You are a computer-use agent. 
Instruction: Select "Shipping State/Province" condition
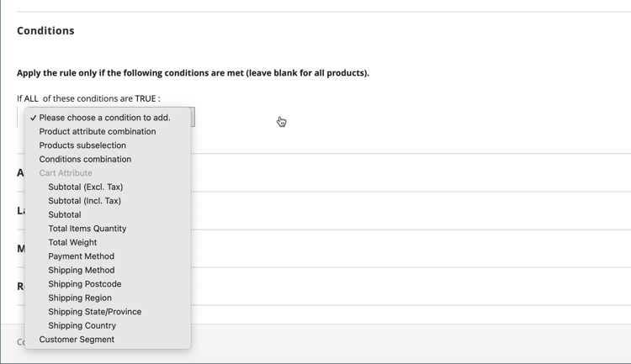95,312
